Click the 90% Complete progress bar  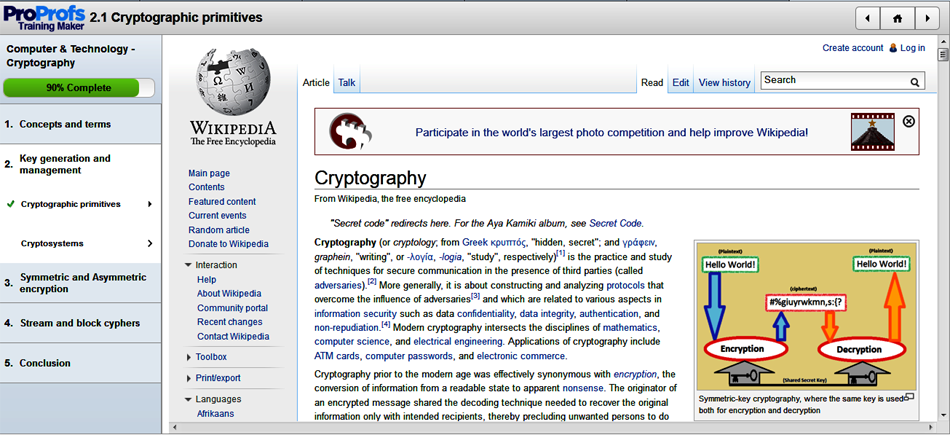click(x=79, y=88)
